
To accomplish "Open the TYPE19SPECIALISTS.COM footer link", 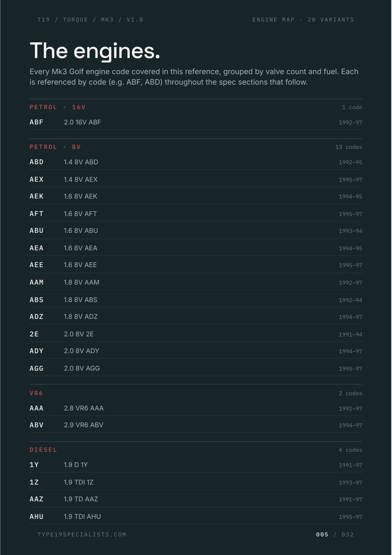I will (x=82, y=535).
